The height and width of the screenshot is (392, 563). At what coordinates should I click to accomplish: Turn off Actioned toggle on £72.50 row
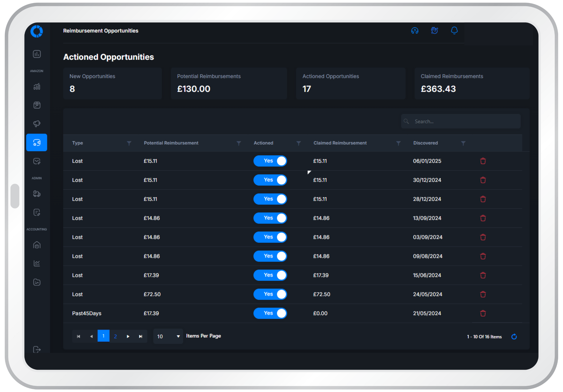tap(270, 294)
